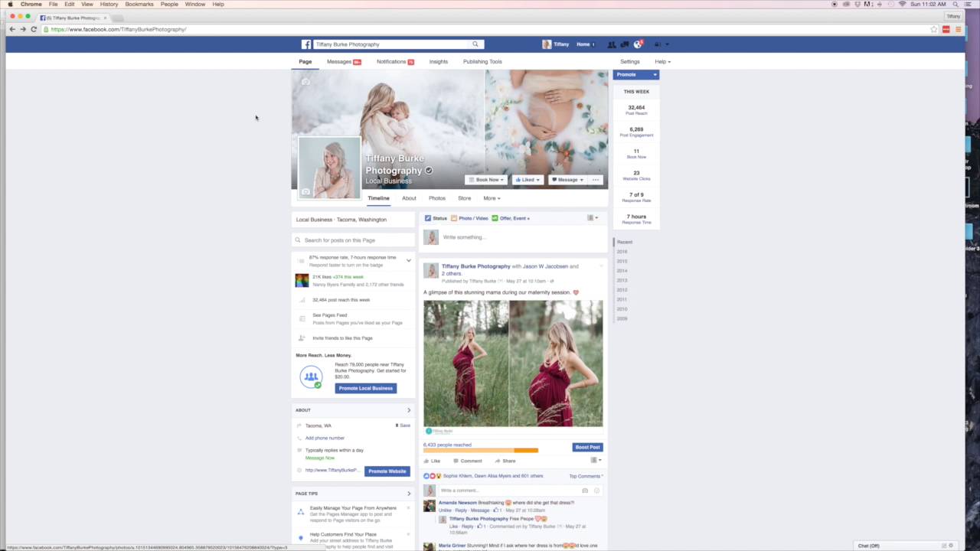Click the camera icon in comment box
Screen dimensions: 980x551
click(x=585, y=491)
